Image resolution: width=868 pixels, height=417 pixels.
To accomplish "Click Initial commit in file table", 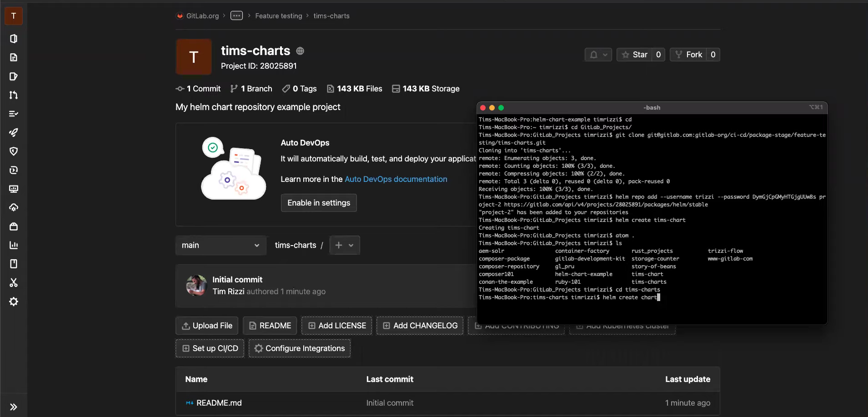I will [390, 403].
